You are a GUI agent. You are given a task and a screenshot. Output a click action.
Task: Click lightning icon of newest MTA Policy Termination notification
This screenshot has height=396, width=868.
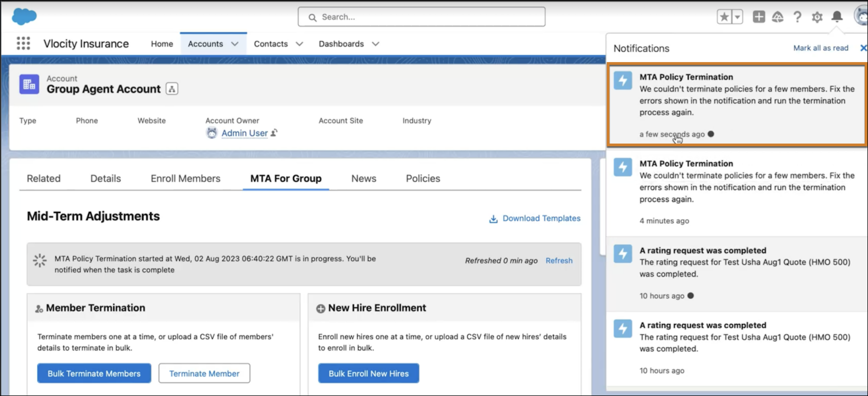click(x=623, y=80)
